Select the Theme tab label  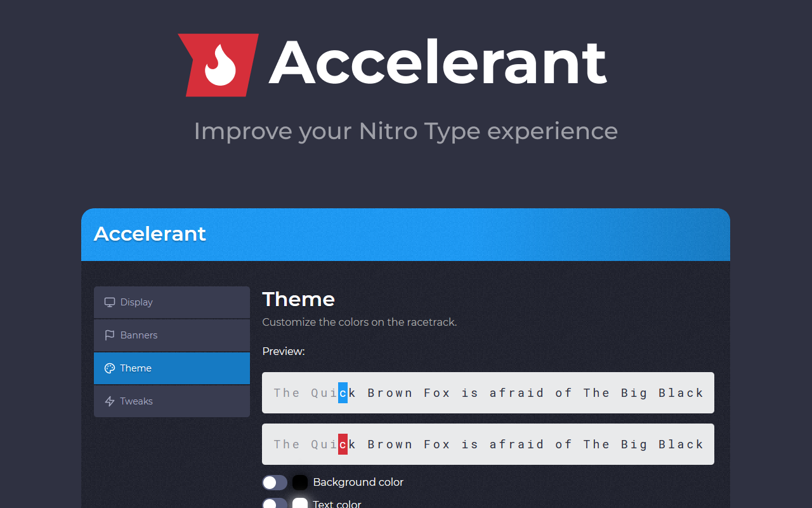click(136, 368)
